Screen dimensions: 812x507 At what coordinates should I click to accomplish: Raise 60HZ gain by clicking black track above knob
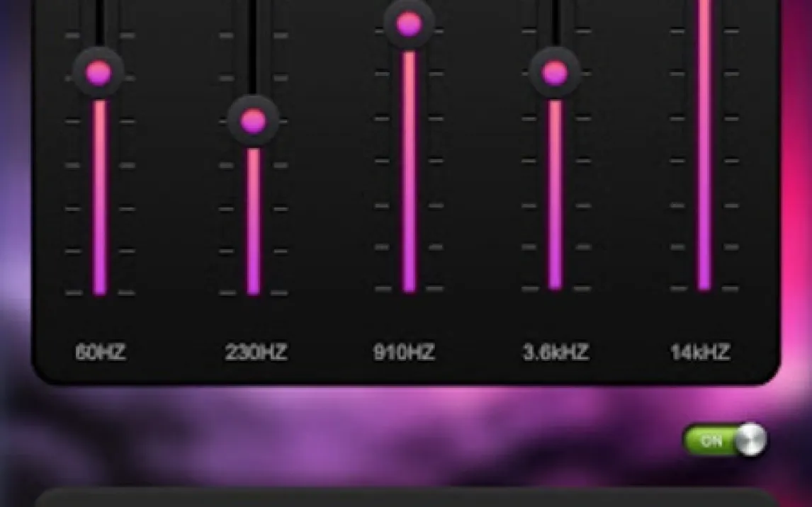click(98, 23)
